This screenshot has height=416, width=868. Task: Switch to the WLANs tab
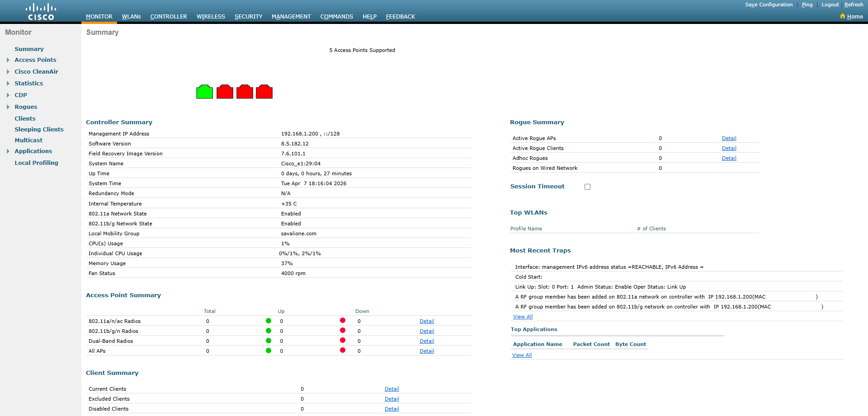click(131, 16)
